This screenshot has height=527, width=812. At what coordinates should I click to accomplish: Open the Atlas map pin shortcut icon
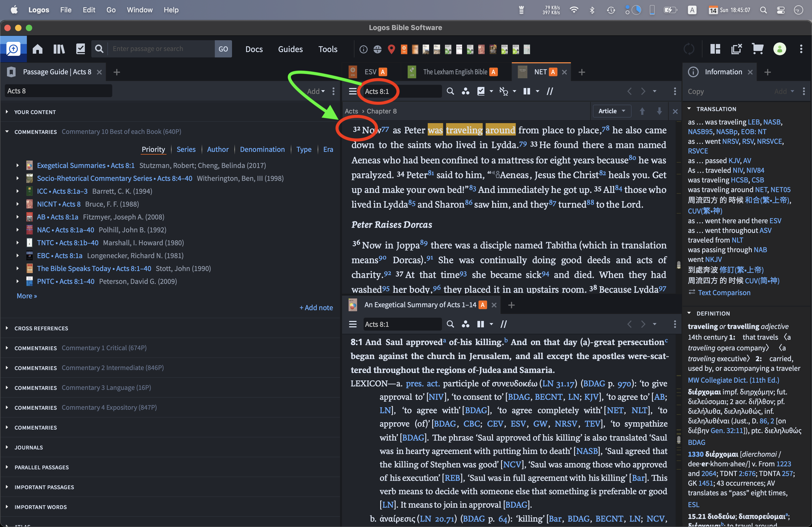(391, 49)
